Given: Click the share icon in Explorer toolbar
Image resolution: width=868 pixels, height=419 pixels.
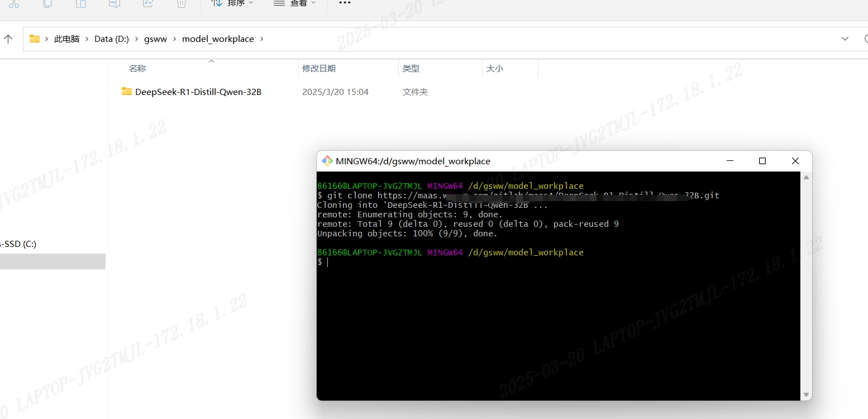Looking at the screenshot, I should tap(148, 4).
